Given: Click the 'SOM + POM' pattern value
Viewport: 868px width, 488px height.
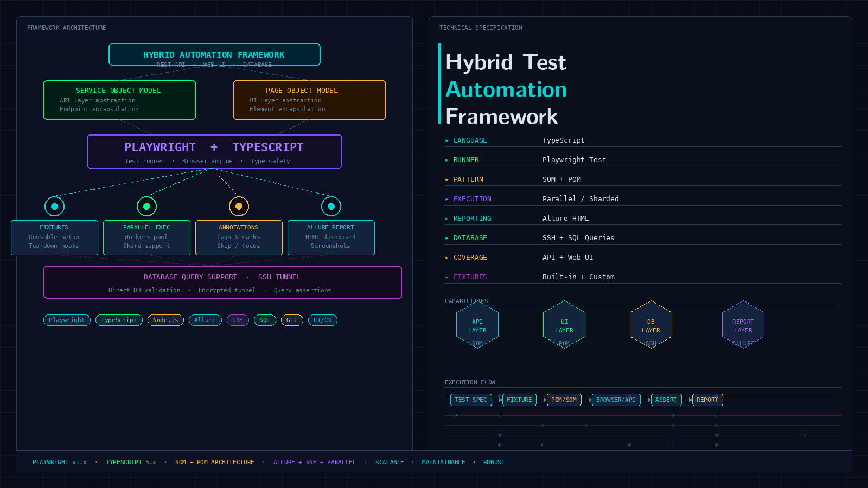Looking at the screenshot, I should (561, 179).
